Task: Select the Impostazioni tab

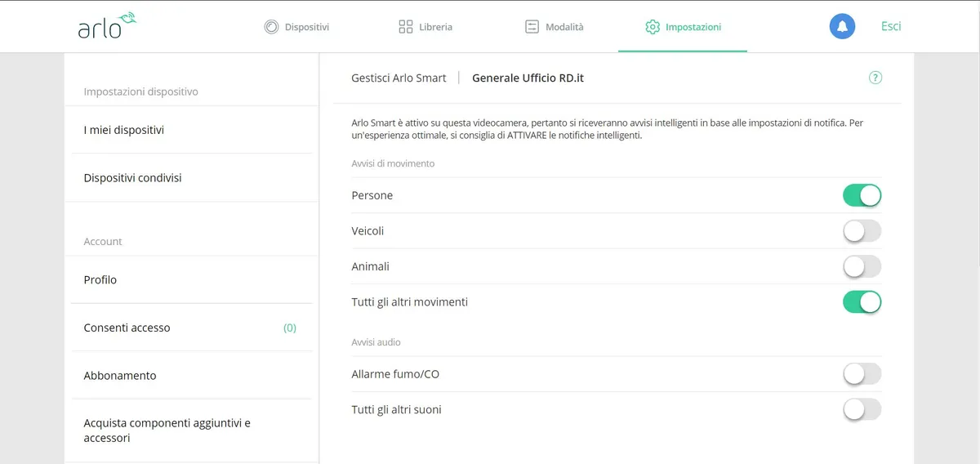Action: (683, 27)
